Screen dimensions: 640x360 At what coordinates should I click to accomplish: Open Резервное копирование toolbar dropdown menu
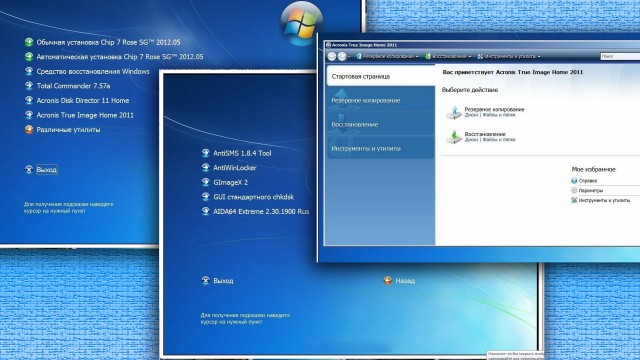387,56
